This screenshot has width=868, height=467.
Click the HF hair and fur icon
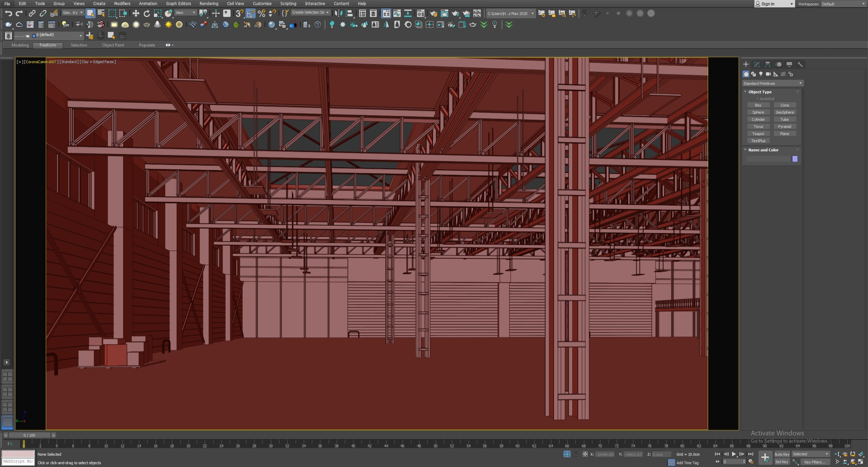tap(247, 25)
